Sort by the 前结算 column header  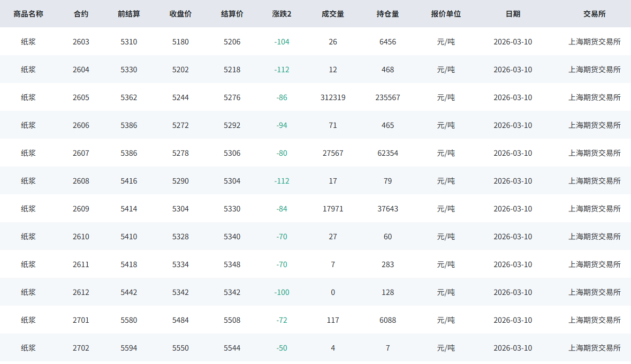(x=128, y=14)
